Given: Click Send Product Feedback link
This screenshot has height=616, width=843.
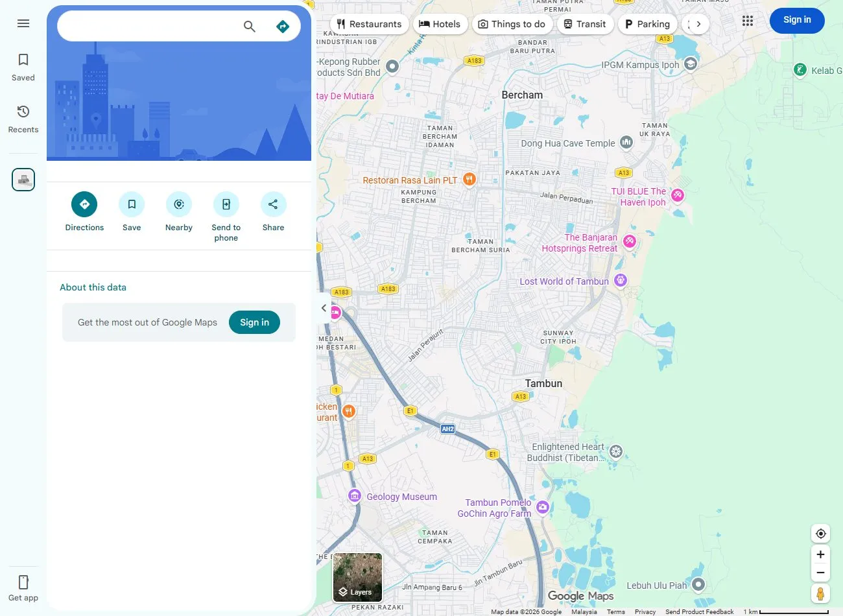Looking at the screenshot, I should tap(700, 611).
